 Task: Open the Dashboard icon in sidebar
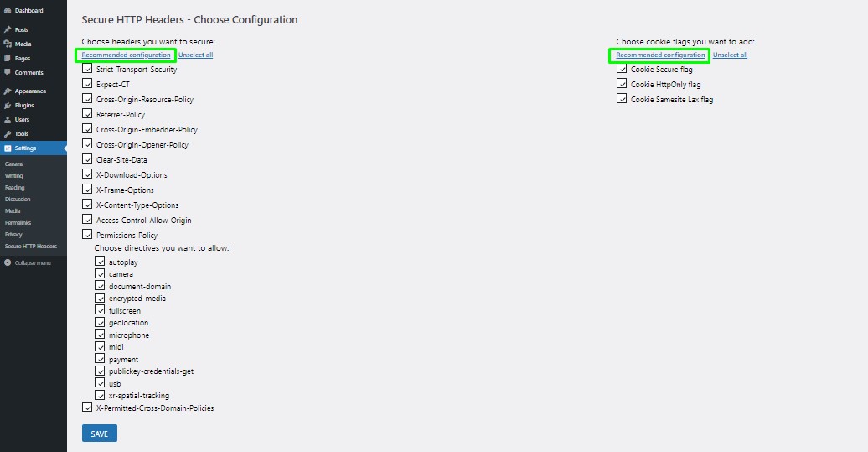coord(8,11)
